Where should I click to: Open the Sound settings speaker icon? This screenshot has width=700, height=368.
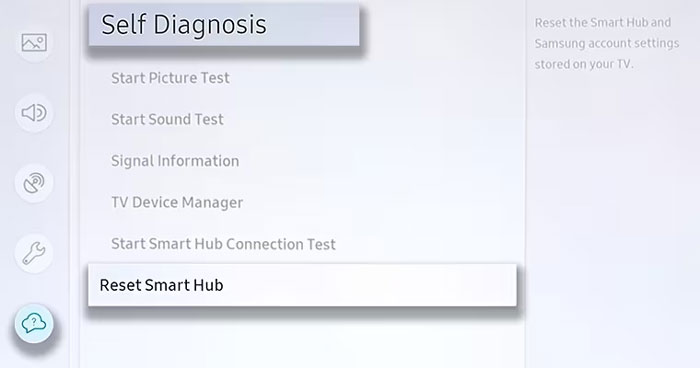coord(34,113)
